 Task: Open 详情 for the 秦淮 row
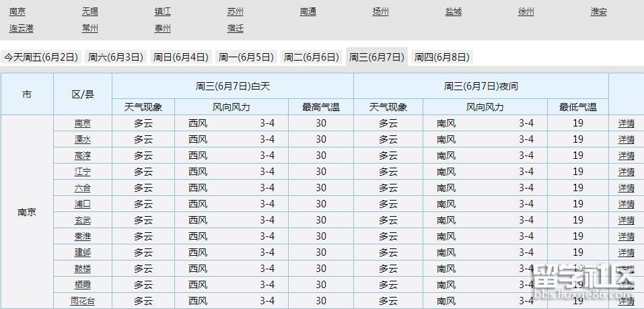(627, 236)
